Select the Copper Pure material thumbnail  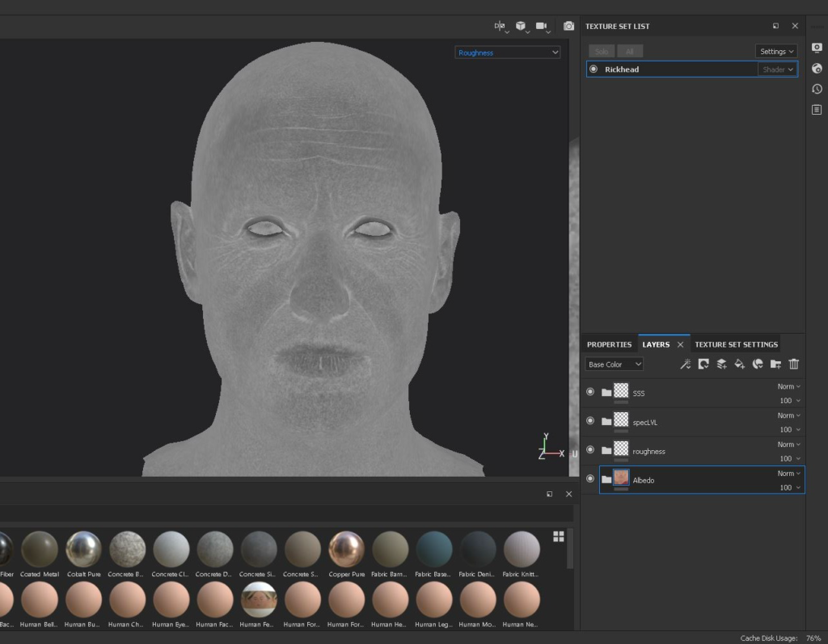[347, 549]
